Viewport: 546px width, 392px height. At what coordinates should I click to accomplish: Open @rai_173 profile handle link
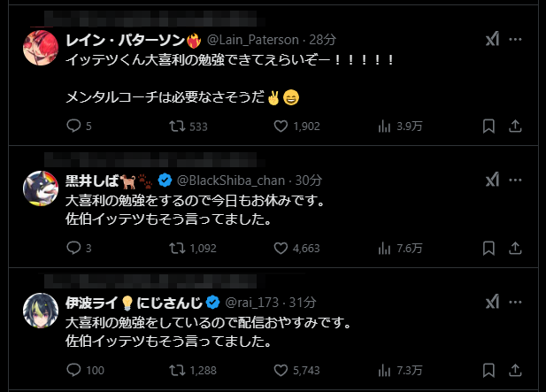[263, 303]
